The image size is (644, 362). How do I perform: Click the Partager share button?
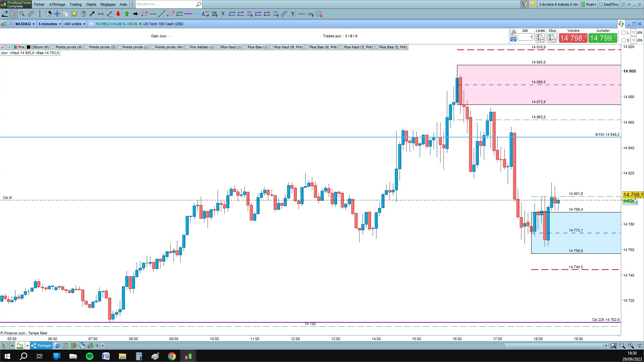click(x=41, y=346)
